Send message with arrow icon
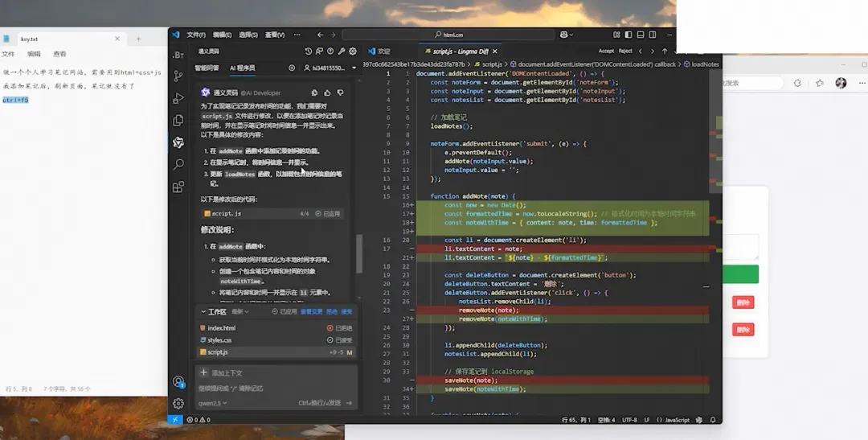Screen dimensions: 868x440 click(x=349, y=403)
